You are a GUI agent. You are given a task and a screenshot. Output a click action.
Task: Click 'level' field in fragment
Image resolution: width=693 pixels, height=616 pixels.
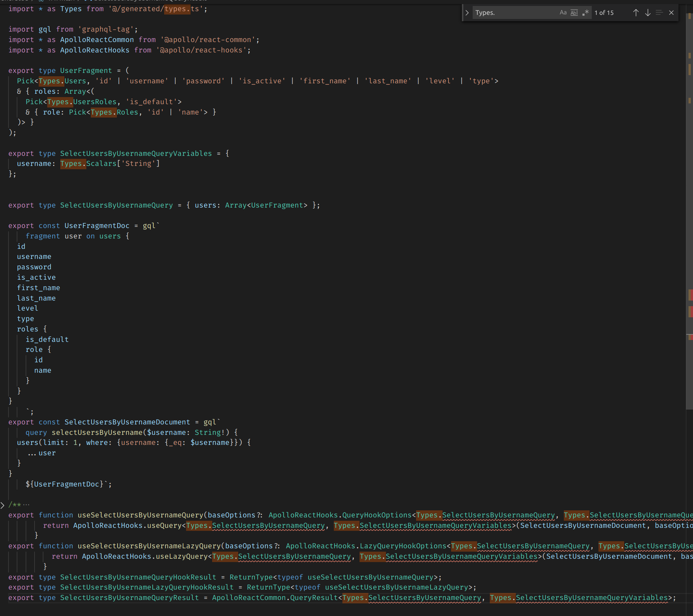[28, 308]
